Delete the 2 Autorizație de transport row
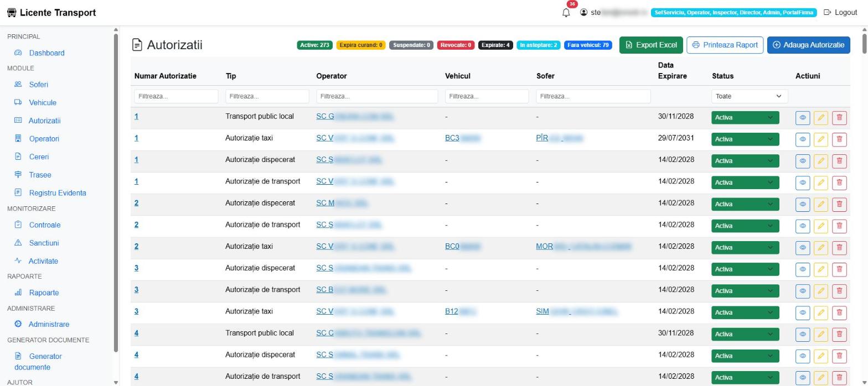The width and height of the screenshot is (868, 386). pos(839,226)
